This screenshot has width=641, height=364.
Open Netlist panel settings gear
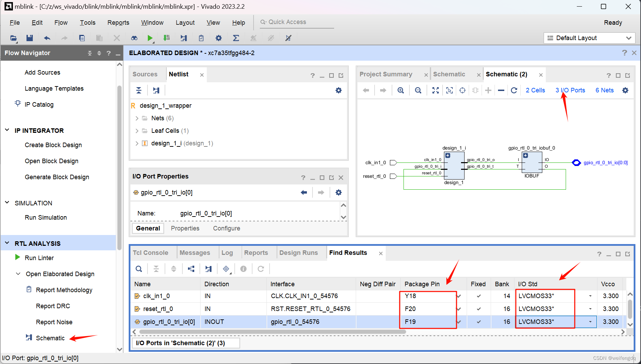(x=339, y=90)
